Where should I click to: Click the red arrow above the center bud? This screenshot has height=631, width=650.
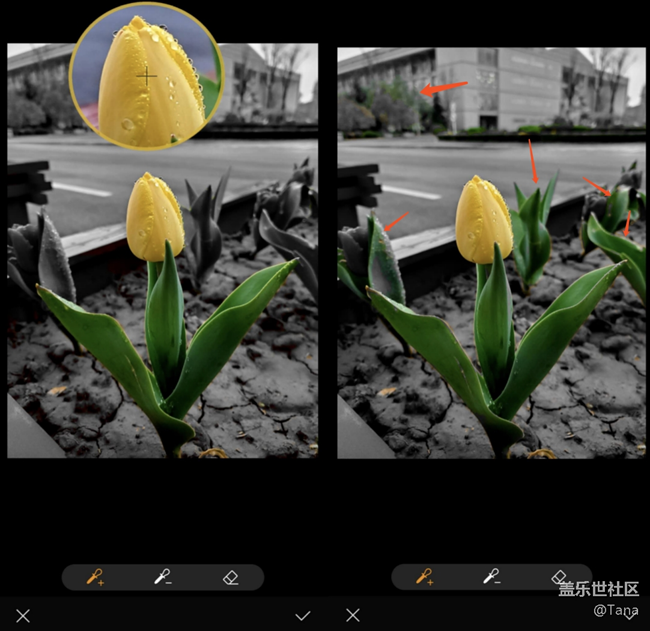tap(533, 162)
